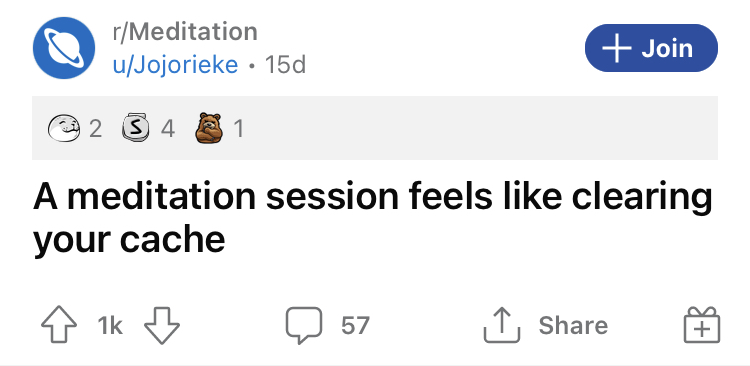Downvote the meditation post

click(x=162, y=326)
